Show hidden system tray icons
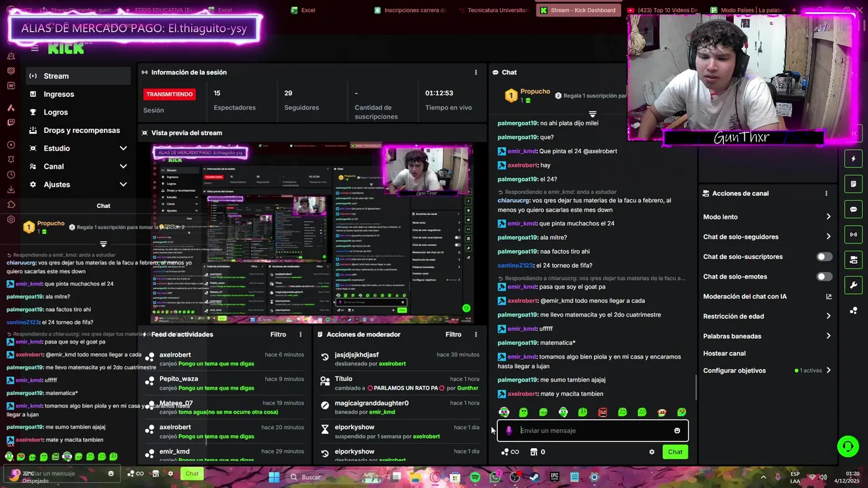This screenshot has height=488, width=868. pos(764,477)
